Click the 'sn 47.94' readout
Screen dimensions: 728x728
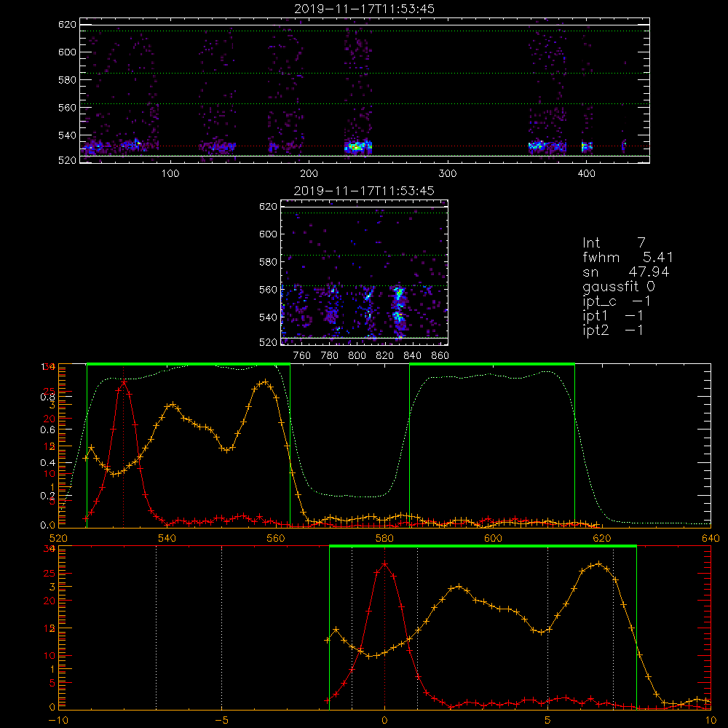[x=626, y=272]
